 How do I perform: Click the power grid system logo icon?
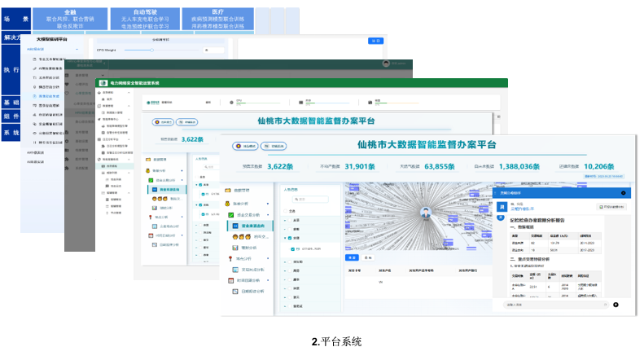coord(103,82)
